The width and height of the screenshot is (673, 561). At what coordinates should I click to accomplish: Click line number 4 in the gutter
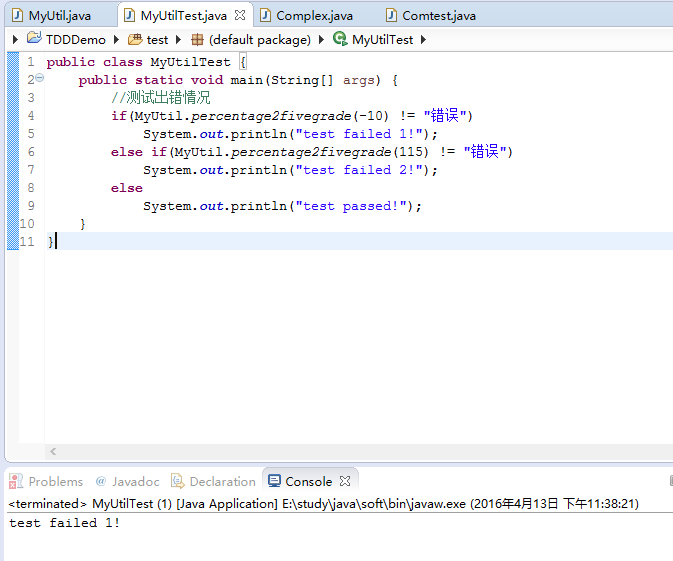click(31, 115)
